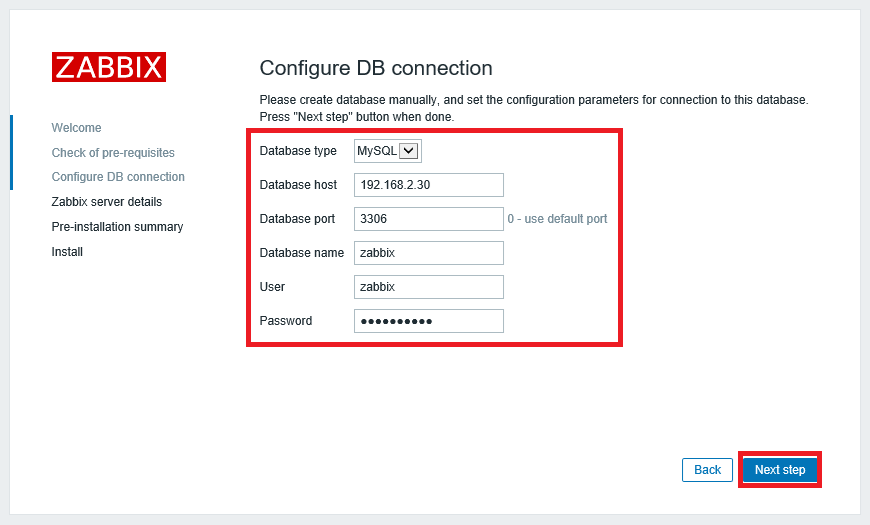Image resolution: width=870 pixels, height=525 pixels.
Task: Click the '0 - use default port' hint
Action: coord(557,219)
